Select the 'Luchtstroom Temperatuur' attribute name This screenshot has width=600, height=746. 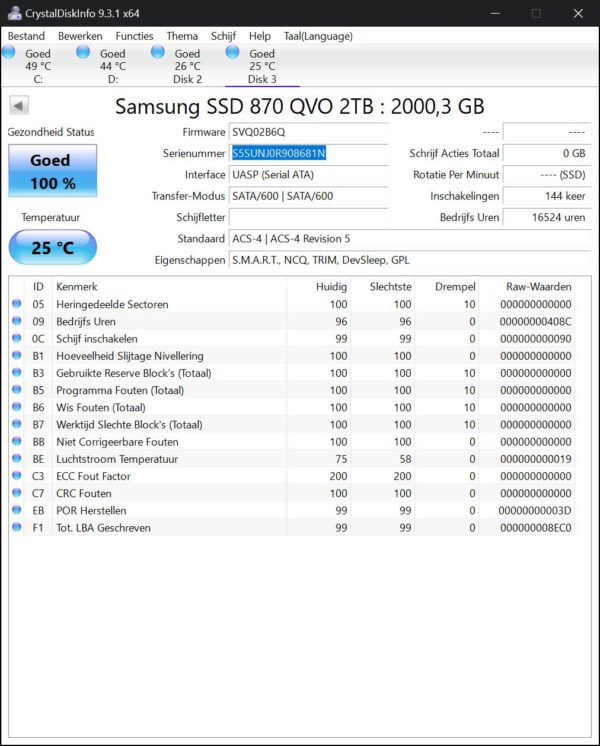pos(117,459)
